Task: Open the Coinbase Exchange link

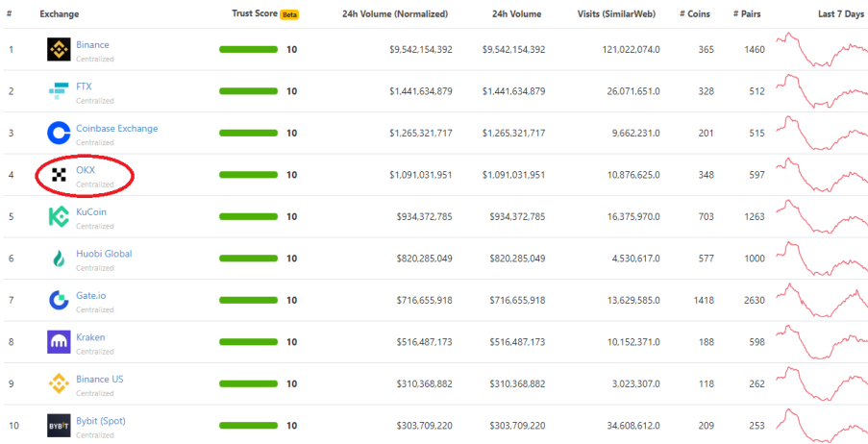Action: click(x=117, y=129)
